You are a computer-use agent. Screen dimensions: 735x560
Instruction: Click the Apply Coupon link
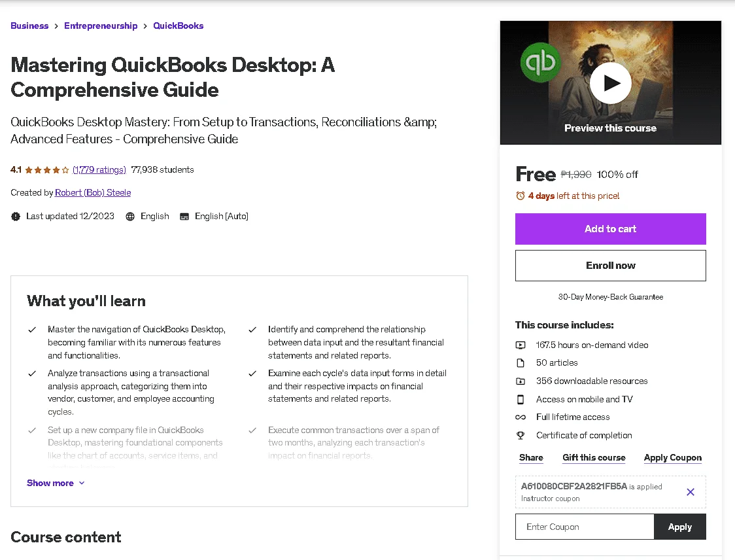click(x=673, y=458)
